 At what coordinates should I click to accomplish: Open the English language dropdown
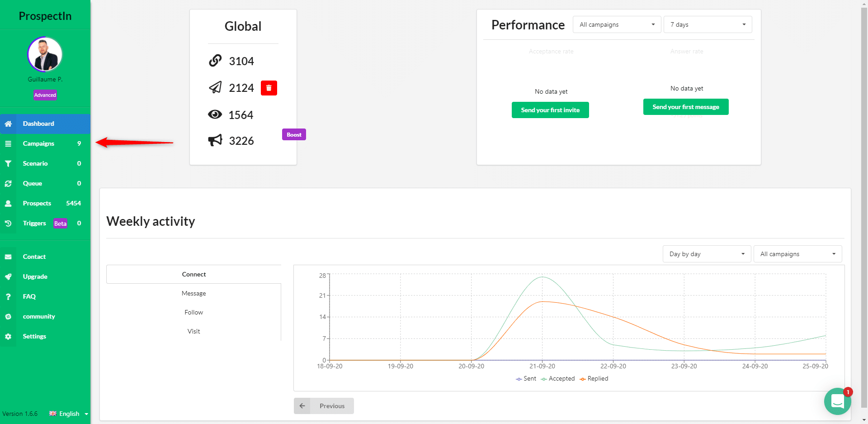[69, 414]
